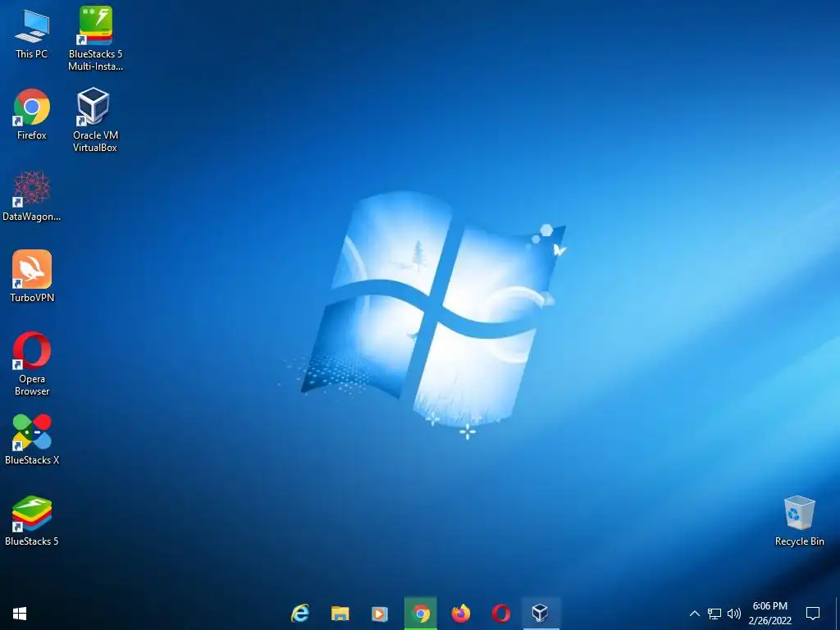Screen dimensions: 840x630
Task: Click the Opera Browser desktop shortcut
Action: pyautogui.click(x=32, y=364)
